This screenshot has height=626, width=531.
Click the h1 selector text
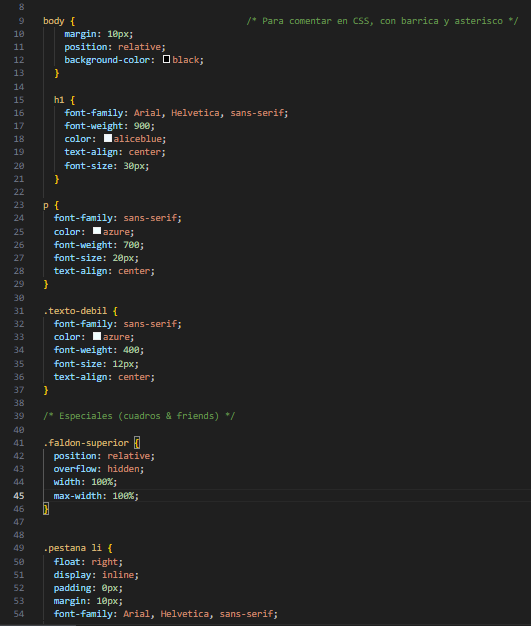59,100
